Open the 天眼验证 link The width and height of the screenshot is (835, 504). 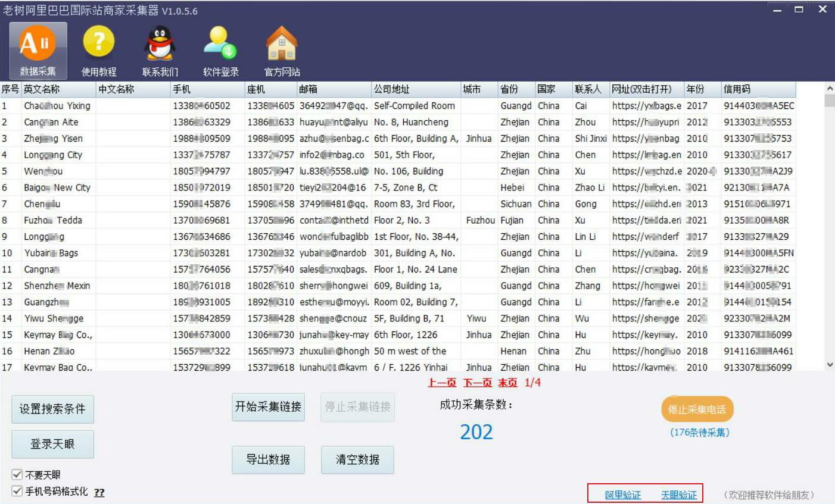point(679,494)
